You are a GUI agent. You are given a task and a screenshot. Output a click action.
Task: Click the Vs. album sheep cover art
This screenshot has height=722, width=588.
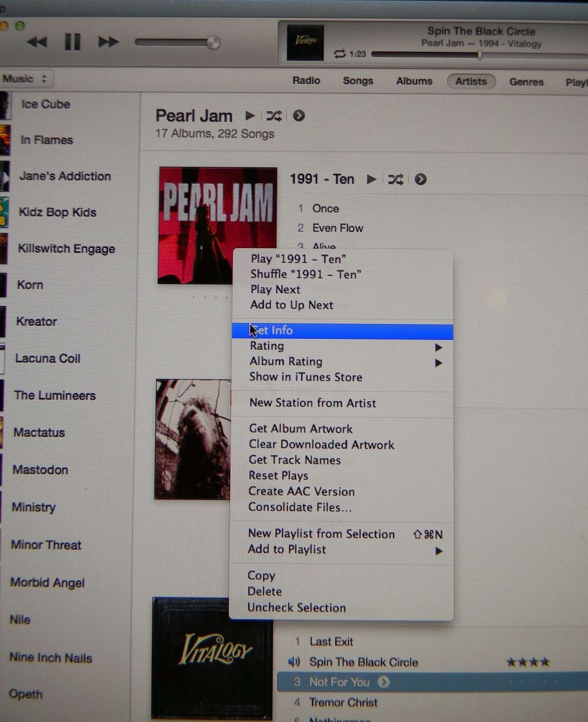point(193,439)
